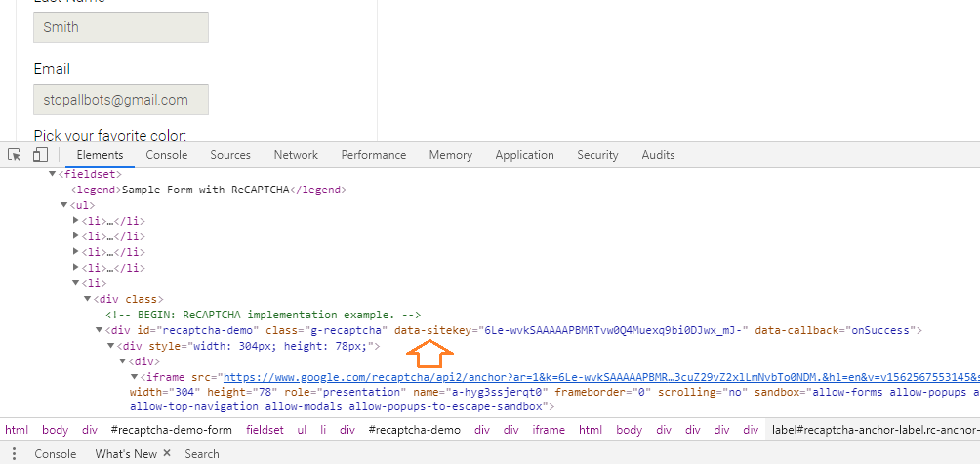Open the Search tab in the drawer

pos(202,454)
